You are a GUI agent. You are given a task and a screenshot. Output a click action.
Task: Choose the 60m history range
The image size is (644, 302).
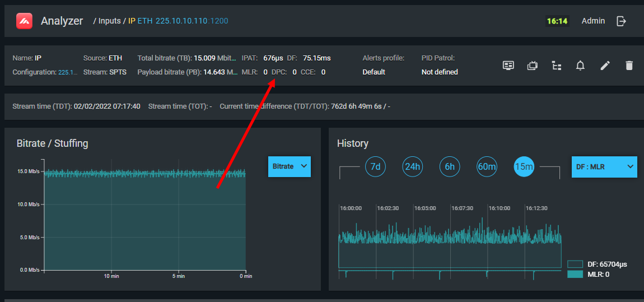(487, 166)
